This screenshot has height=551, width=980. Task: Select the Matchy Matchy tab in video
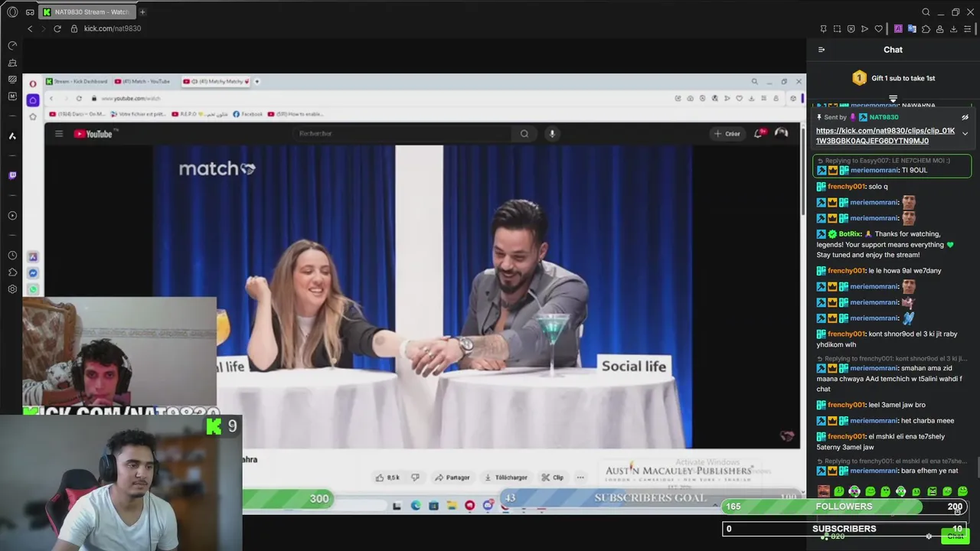coord(214,81)
